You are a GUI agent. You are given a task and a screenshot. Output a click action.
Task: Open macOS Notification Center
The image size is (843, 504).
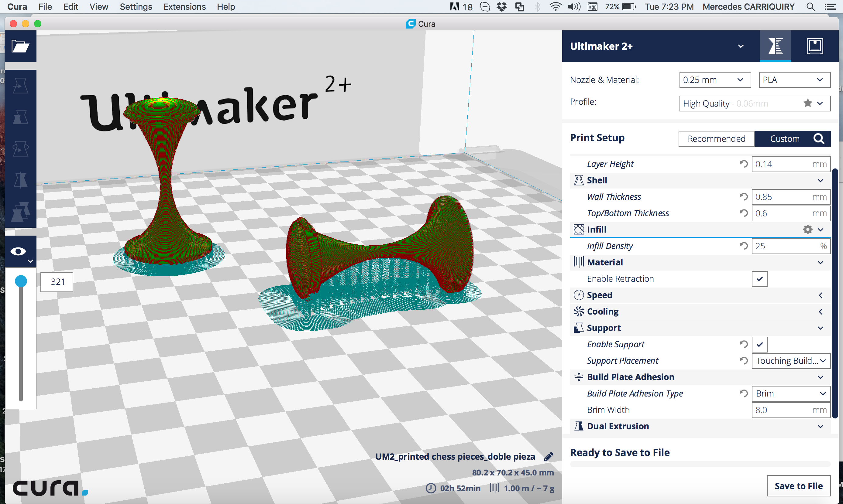pos(830,7)
